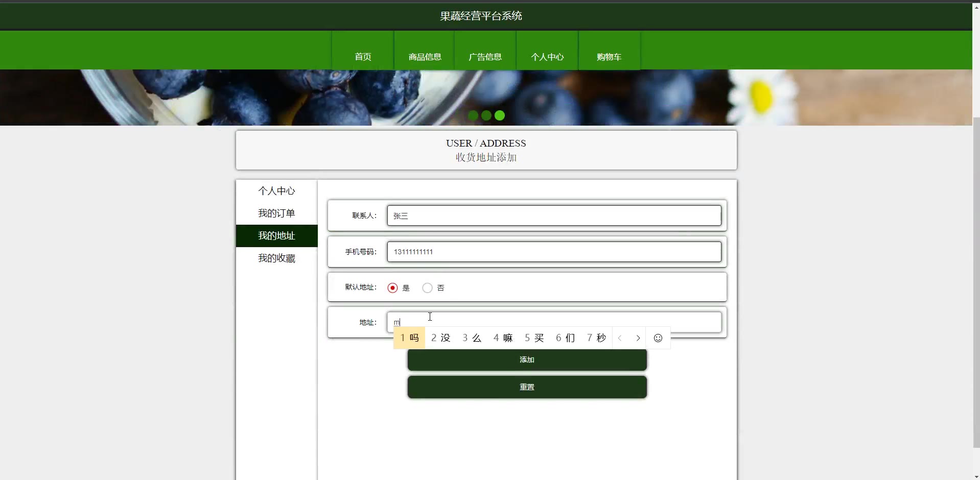Click the blueberry banner image
The height and width of the screenshot is (480, 980).
(486, 98)
